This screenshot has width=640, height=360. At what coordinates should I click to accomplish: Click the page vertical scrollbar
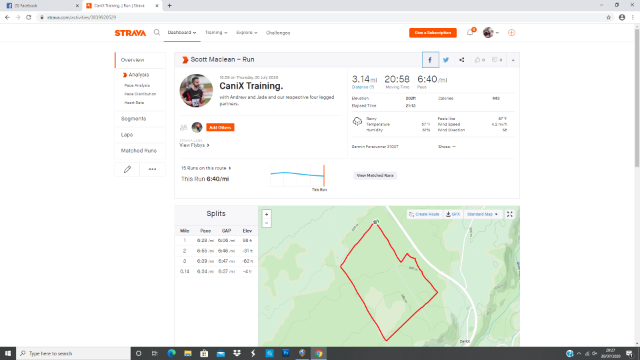(637, 98)
